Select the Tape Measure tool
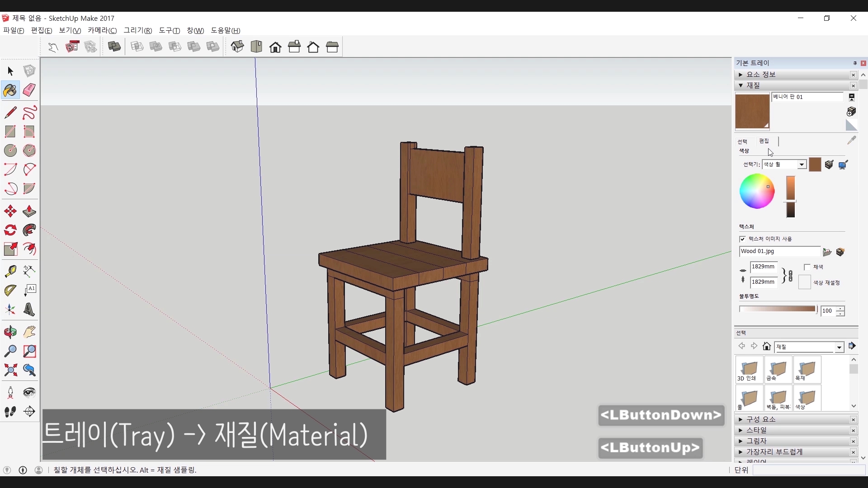This screenshot has height=488, width=868. tap(10, 271)
